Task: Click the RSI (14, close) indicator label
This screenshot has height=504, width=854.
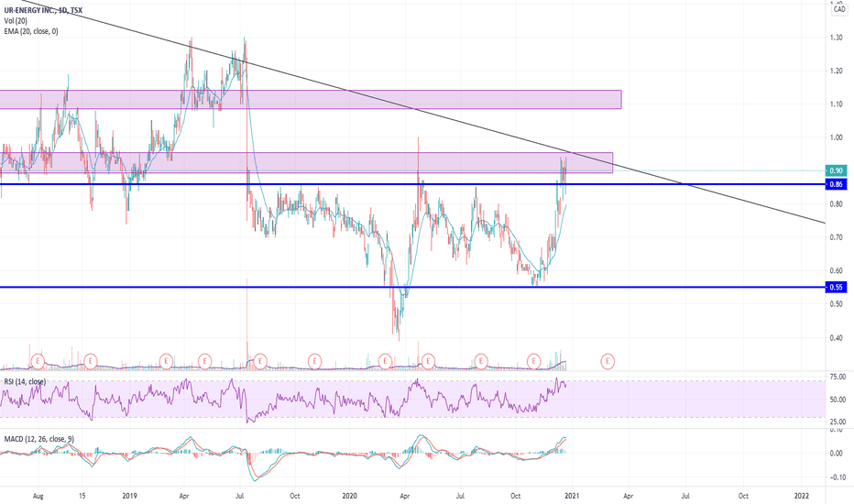Action: pyautogui.click(x=25, y=381)
